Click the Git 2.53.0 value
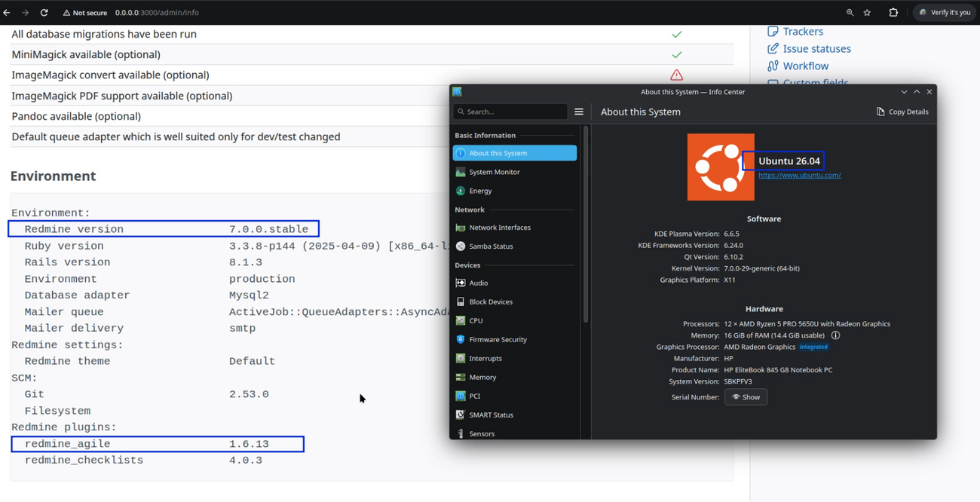 coord(249,394)
